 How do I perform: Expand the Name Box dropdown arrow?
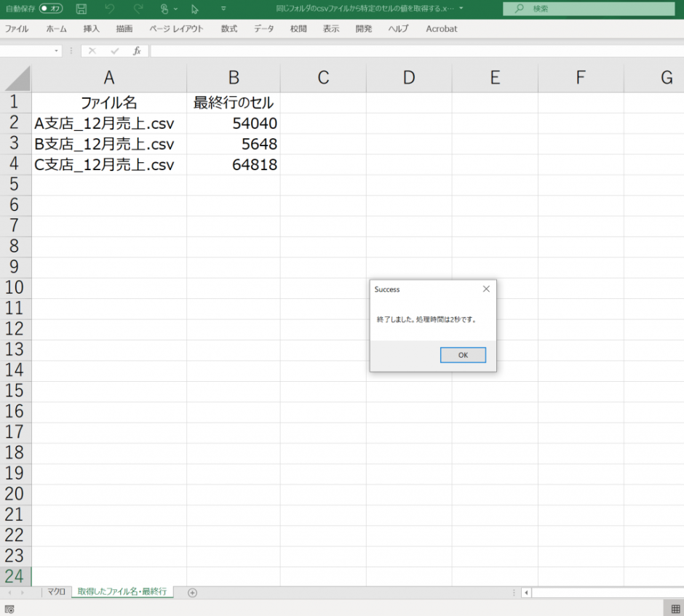point(57,51)
